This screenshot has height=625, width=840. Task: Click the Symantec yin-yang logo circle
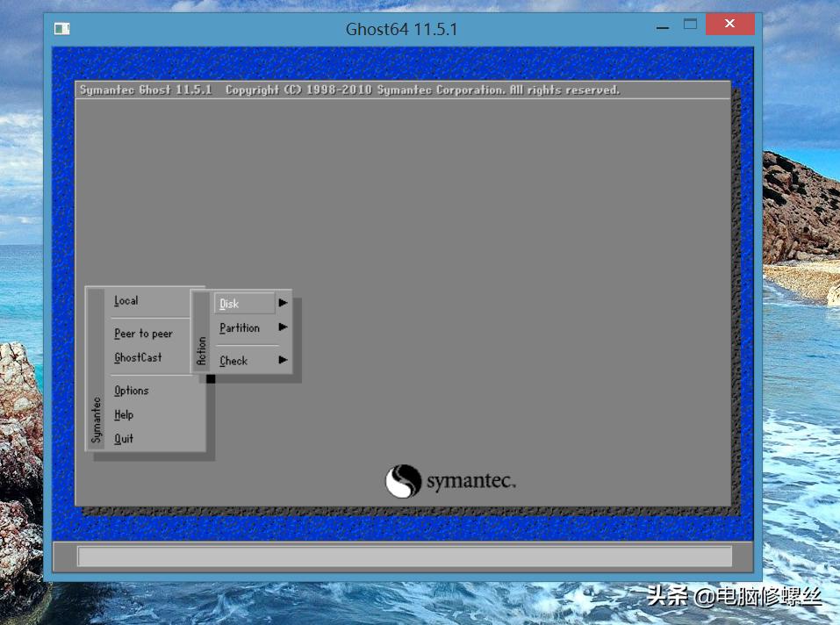(403, 481)
